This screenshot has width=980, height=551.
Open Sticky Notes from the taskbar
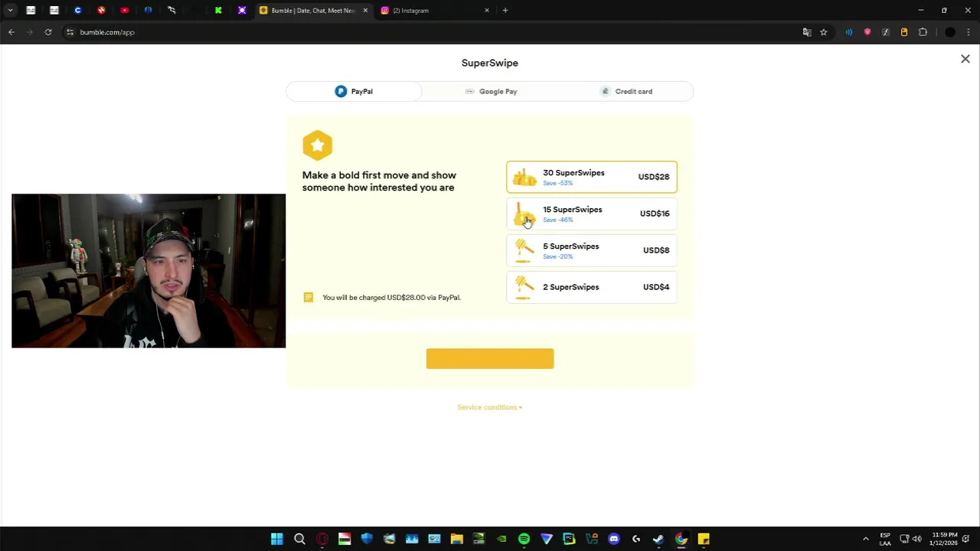tap(704, 539)
